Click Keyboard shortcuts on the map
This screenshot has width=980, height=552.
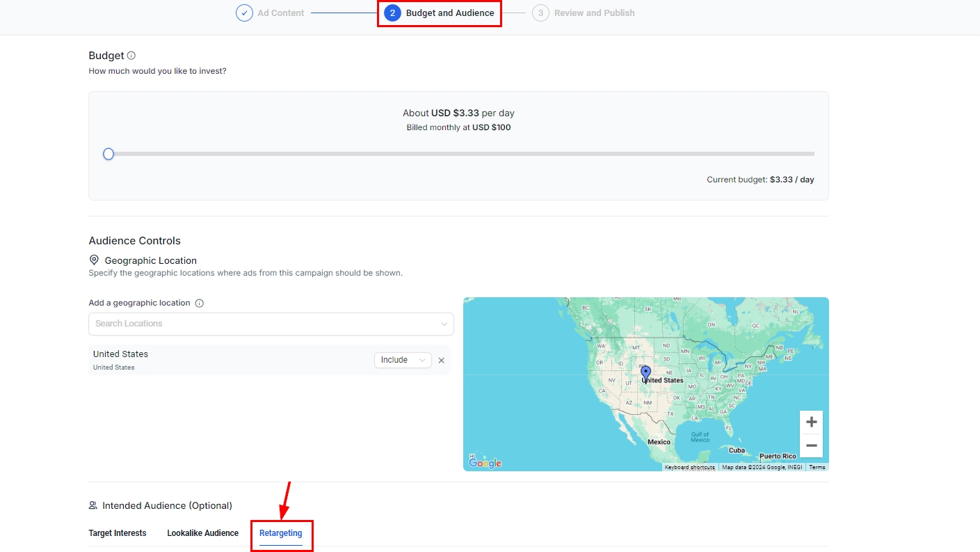(x=689, y=467)
